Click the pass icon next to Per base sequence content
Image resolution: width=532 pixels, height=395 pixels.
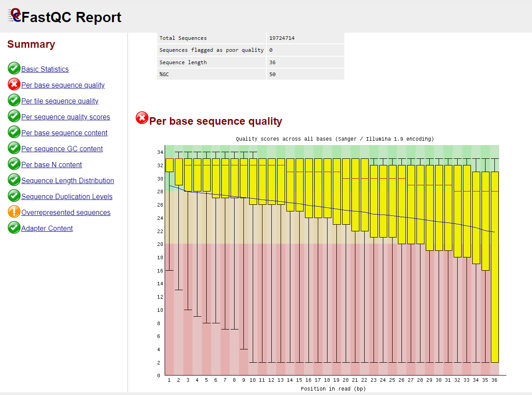point(14,132)
